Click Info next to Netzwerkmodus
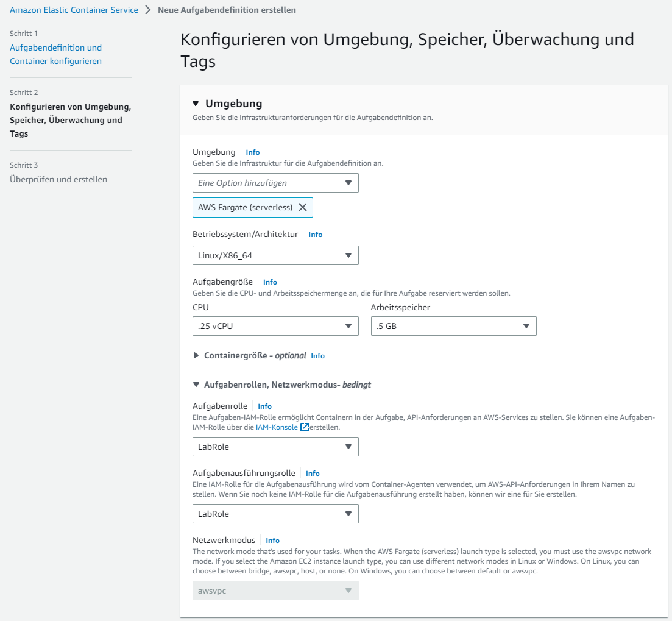Viewport: 672px width, 621px height. 272,541
